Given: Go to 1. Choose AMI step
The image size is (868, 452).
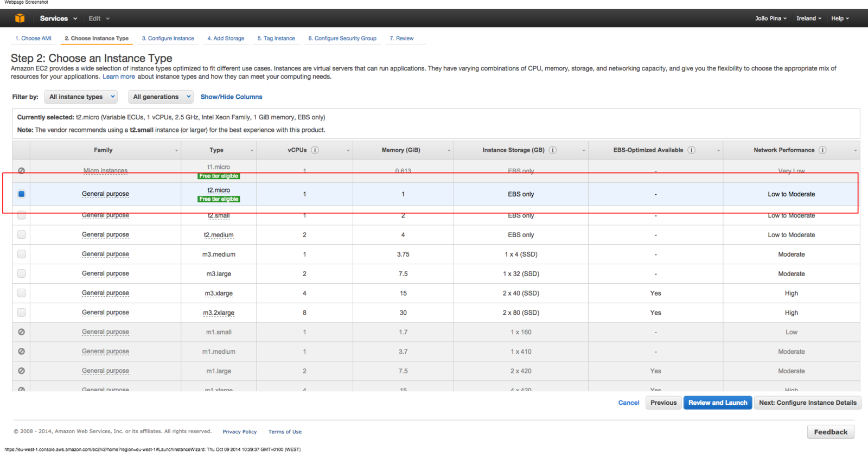Looking at the screenshot, I should pos(33,39).
